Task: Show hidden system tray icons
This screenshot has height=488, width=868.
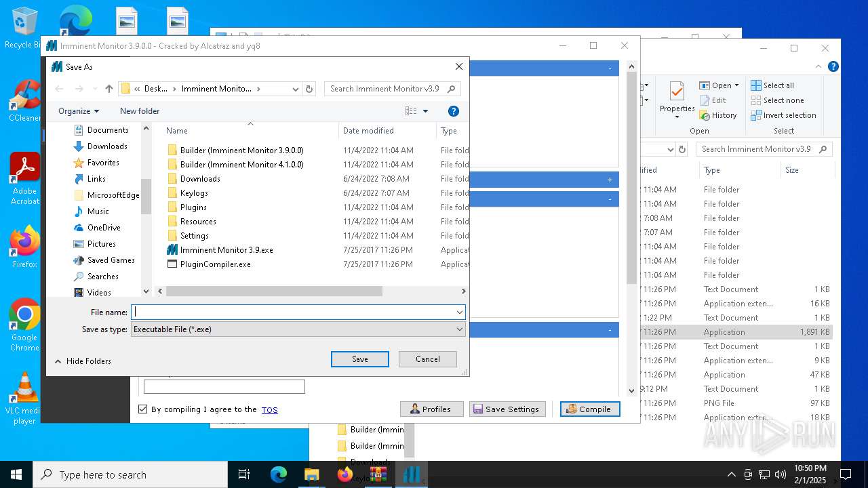Action: click(x=731, y=474)
